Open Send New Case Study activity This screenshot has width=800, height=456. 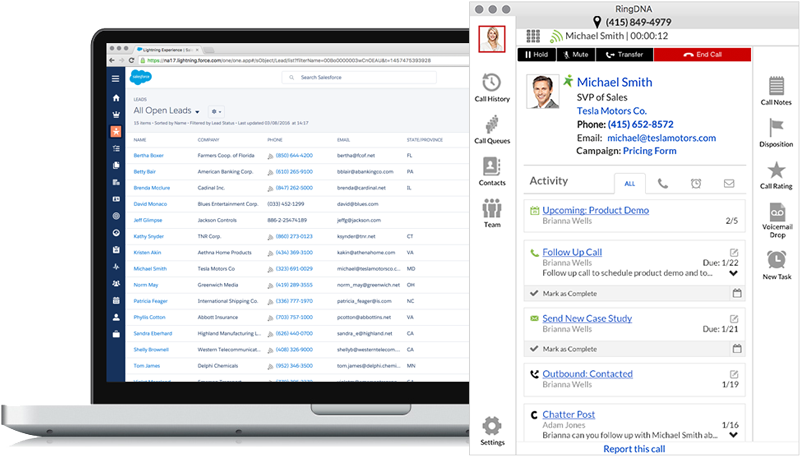point(587,318)
